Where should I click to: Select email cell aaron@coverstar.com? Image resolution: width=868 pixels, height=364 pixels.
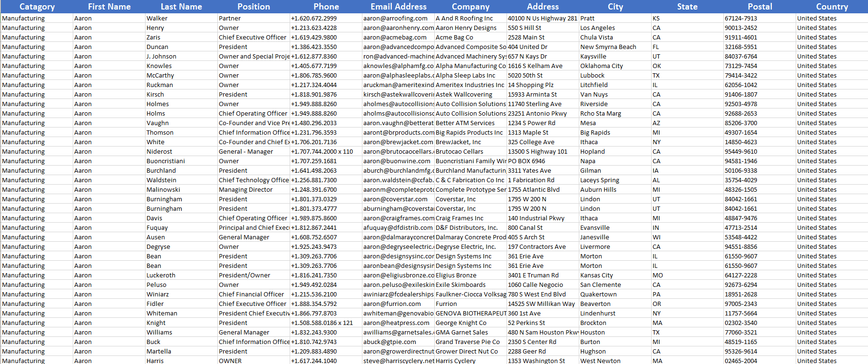(398, 199)
